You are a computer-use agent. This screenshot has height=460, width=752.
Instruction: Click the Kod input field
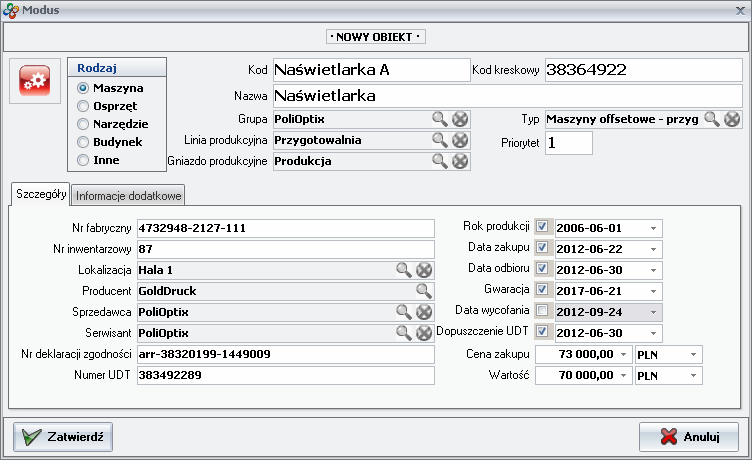click(x=372, y=70)
